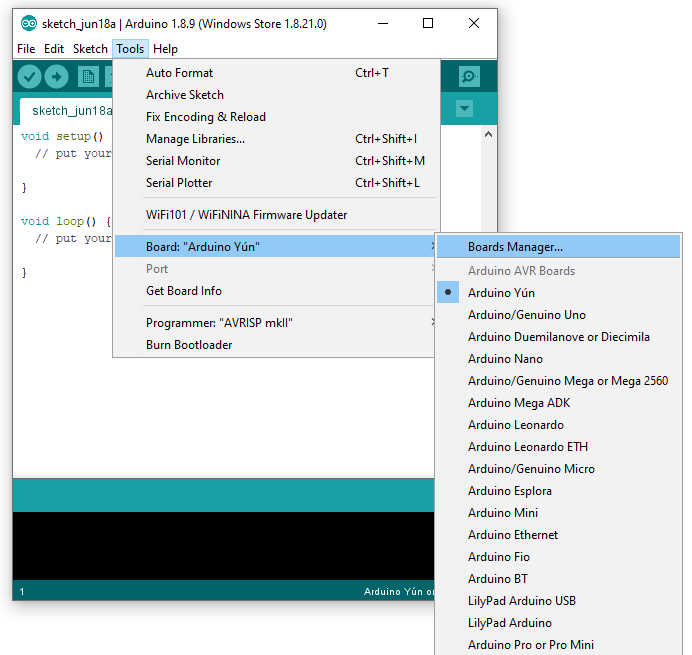Open Serial Monitor via magnifier icon
The image size is (692, 655).
tap(468, 76)
